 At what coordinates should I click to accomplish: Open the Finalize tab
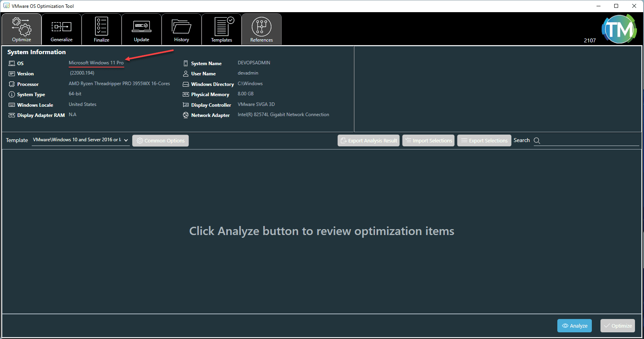click(x=102, y=29)
